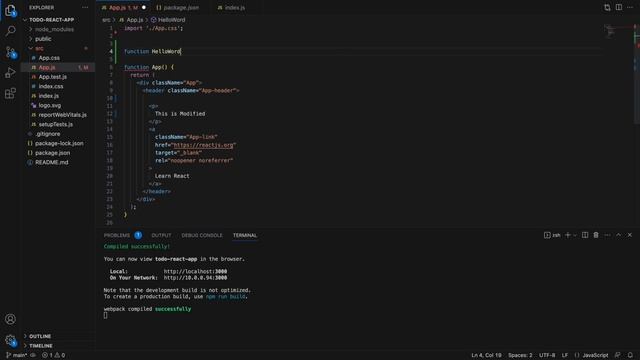Open the DEBUG CONSOLE panel tab
640x360 pixels.
pos(202,235)
